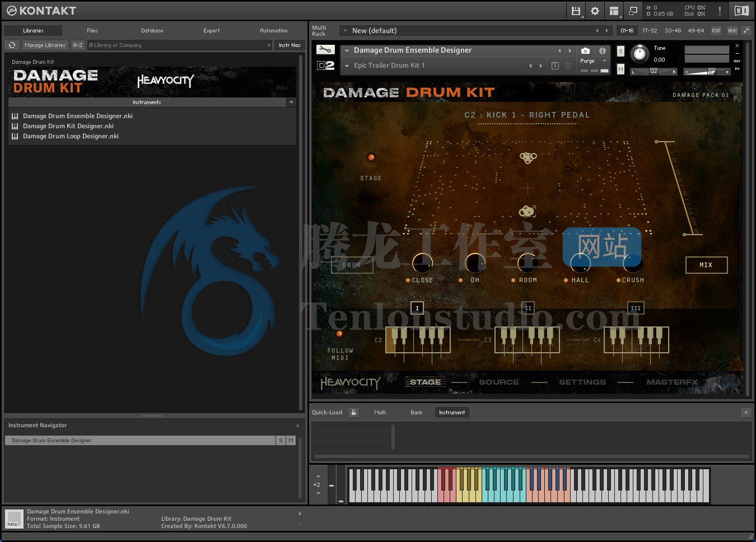
Task: Collapse the Damage Drum Ensemble Designer header
Action: pos(346,50)
